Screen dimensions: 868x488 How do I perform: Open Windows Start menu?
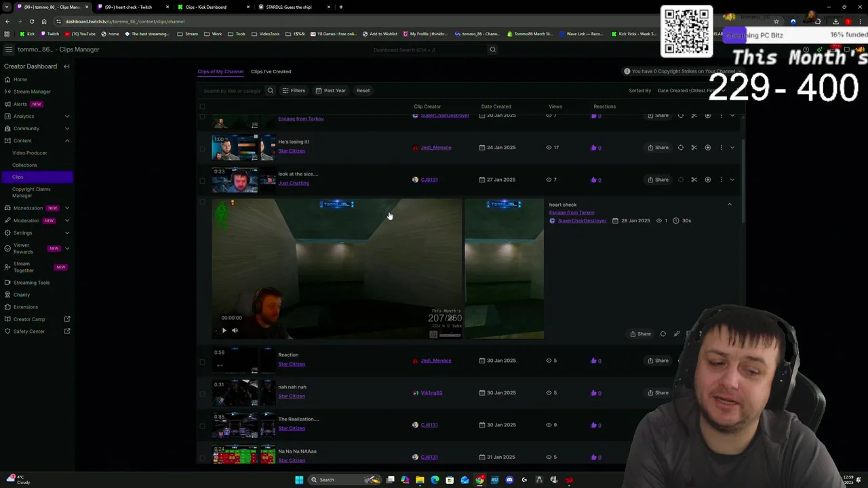[299, 480]
